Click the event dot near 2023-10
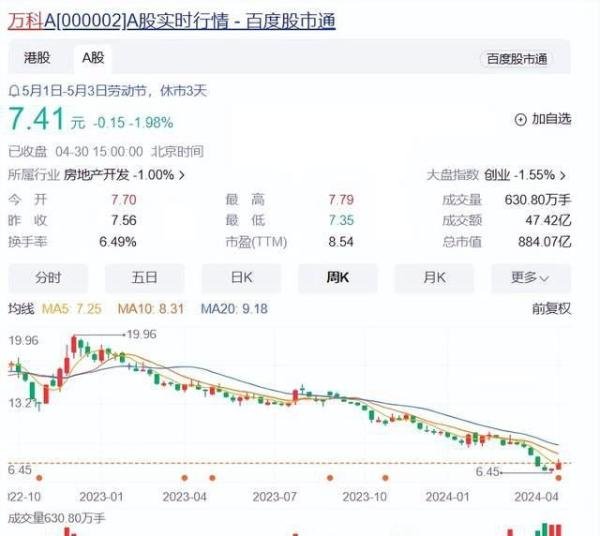The width and height of the screenshot is (600, 536). 385,478
